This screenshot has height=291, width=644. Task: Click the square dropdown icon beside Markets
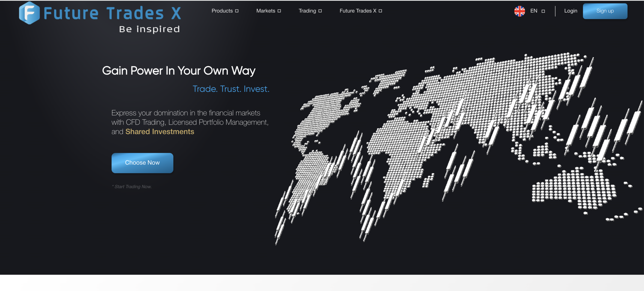click(279, 11)
